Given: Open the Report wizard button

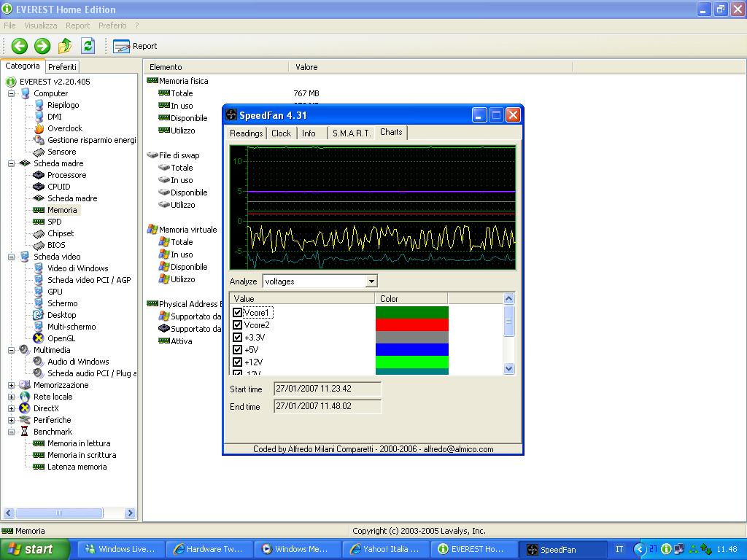Looking at the screenshot, I should click(135, 46).
